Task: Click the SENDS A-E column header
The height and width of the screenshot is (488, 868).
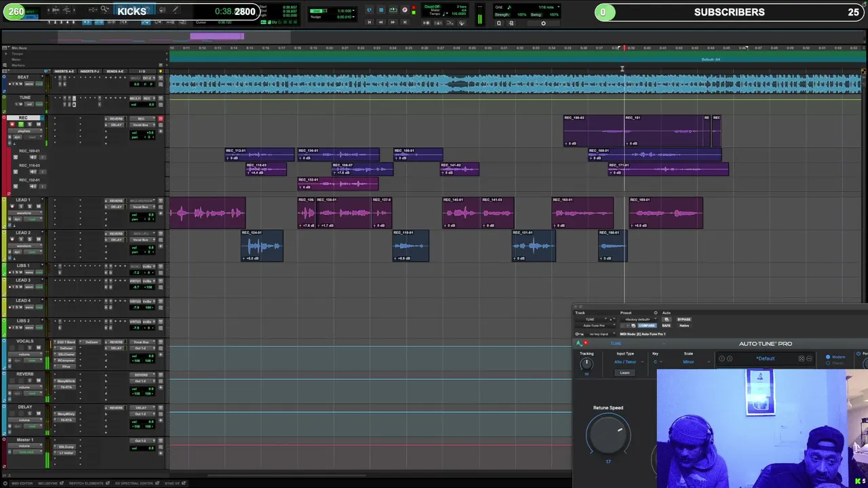Action: coord(115,71)
